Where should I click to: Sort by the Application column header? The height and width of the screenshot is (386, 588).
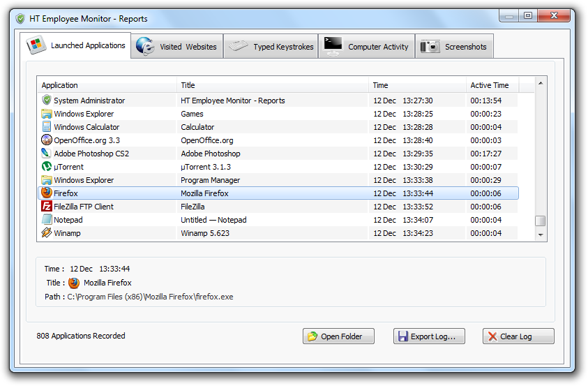click(107, 85)
